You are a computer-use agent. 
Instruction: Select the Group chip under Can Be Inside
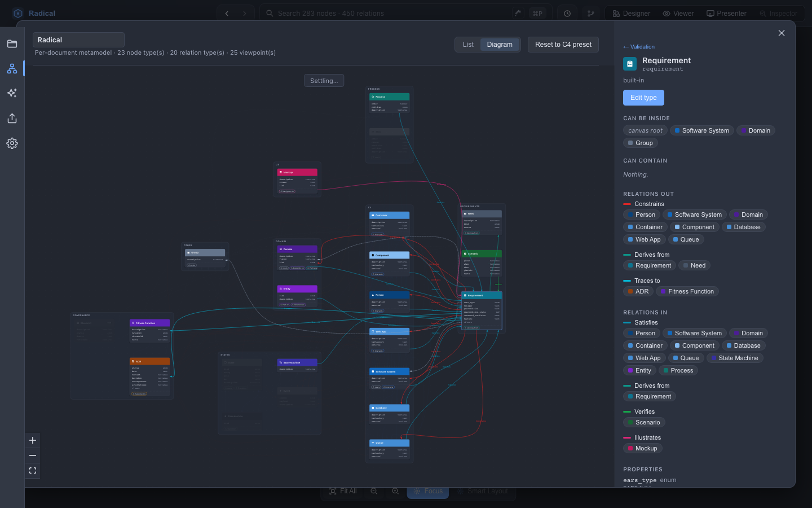[x=641, y=143]
